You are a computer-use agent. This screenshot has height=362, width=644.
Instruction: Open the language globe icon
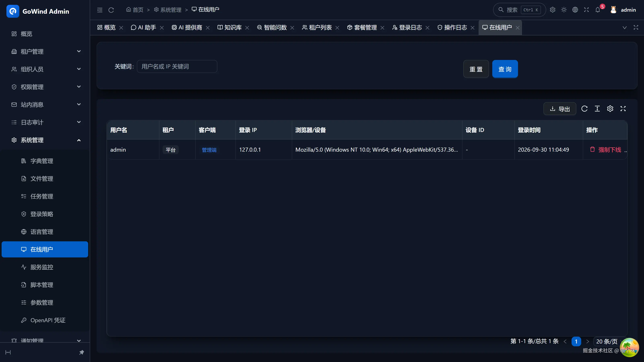pyautogui.click(x=575, y=10)
